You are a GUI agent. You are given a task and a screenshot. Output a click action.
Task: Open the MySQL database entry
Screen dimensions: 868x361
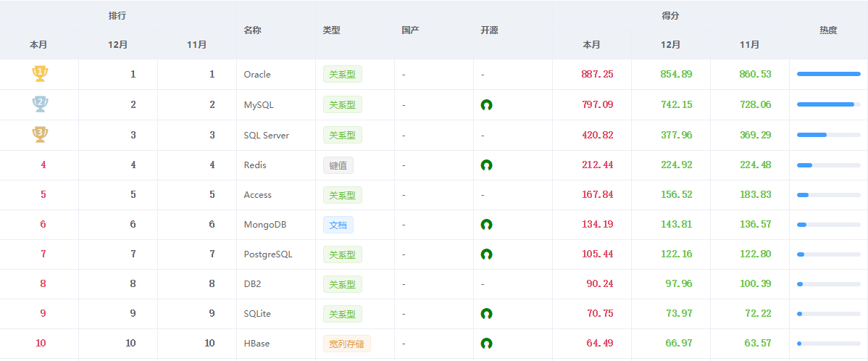[x=259, y=104]
